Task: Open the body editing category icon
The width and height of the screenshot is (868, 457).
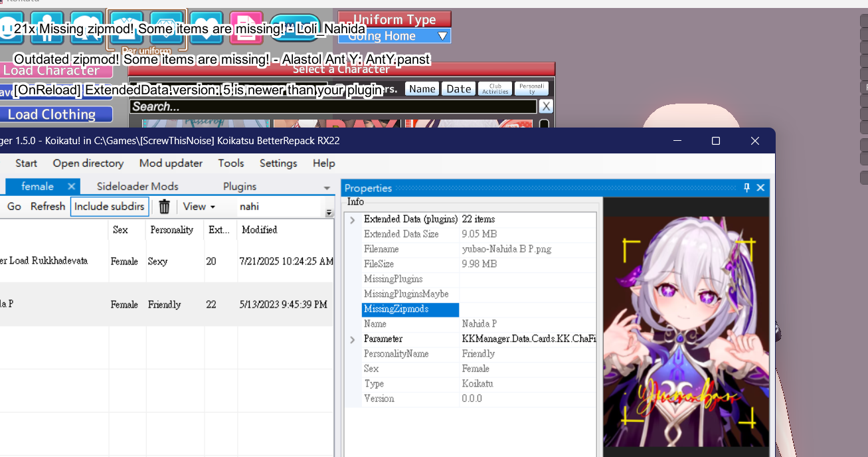Action: point(47,28)
